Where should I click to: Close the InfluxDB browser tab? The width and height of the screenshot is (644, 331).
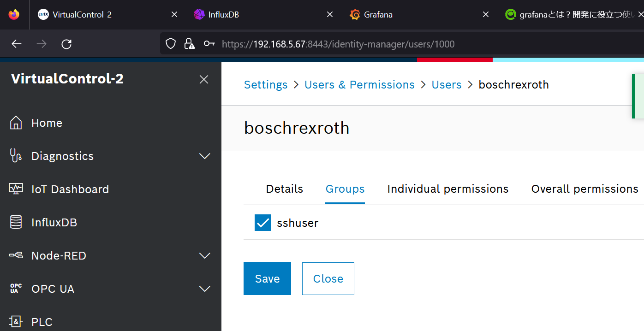point(330,14)
